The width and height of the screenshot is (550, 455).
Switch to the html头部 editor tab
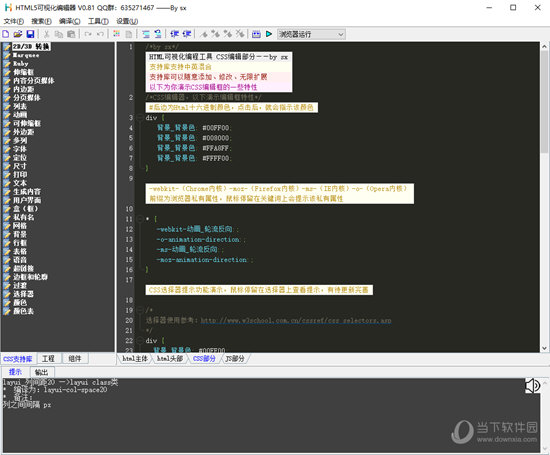tap(170, 359)
